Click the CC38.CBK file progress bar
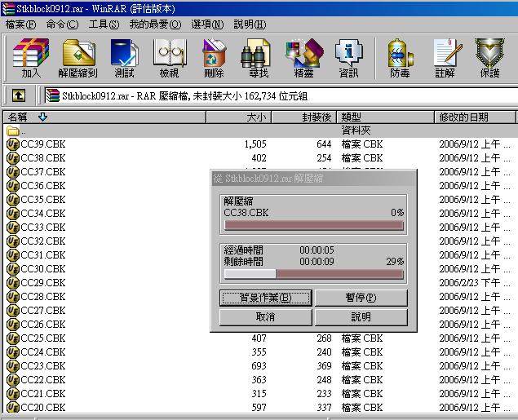Image resolution: width=518 pixels, height=420 pixels. (x=313, y=226)
